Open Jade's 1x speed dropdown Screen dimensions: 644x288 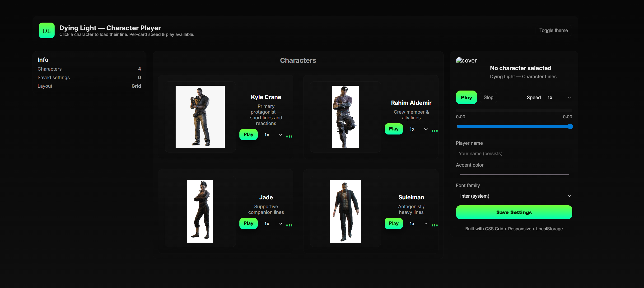click(273, 224)
